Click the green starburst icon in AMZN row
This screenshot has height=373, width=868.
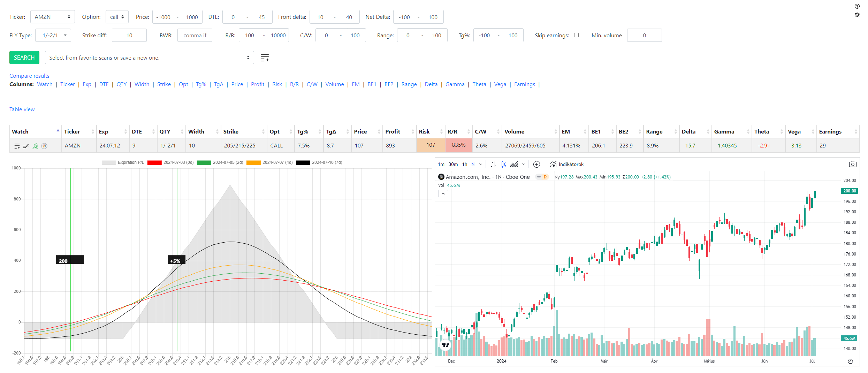[35, 146]
